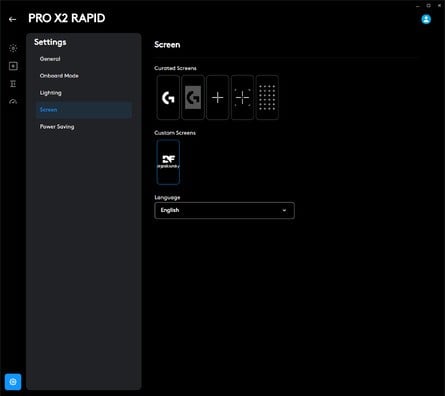Select the Screen settings item

(84, 110)
